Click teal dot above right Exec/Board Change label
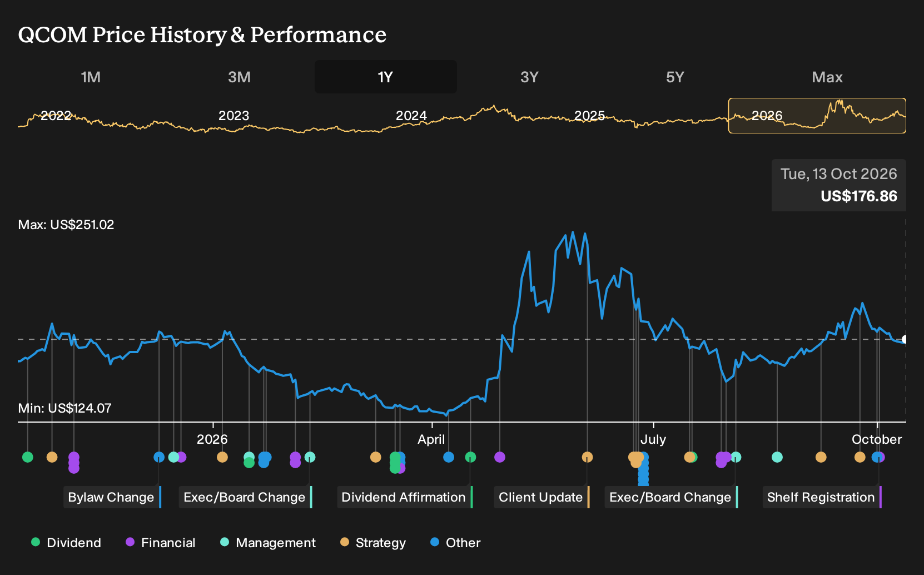Viewport: 924px width, 575px height. tap(736, 457)
